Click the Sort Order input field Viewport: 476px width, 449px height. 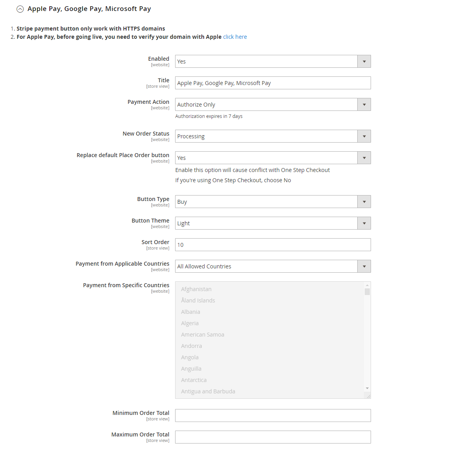(x=273, y=245)
